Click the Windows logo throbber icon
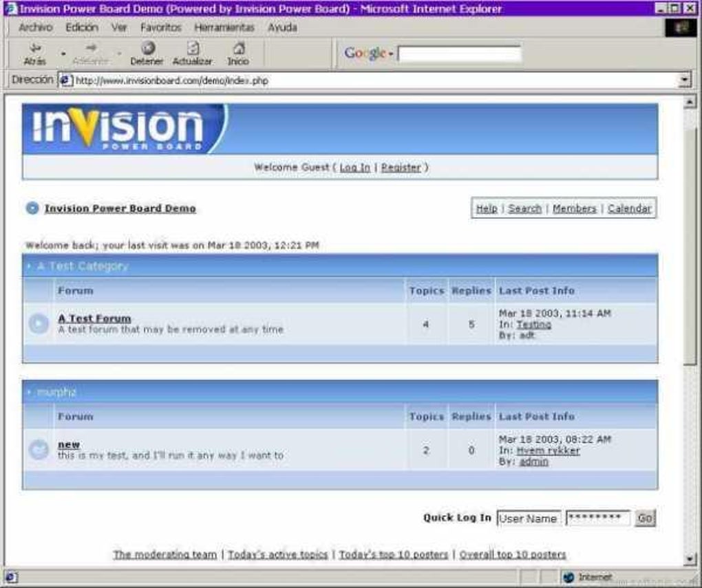Image resolution: width=702 pixels, height=588 pixels. (x=681, y=28)
